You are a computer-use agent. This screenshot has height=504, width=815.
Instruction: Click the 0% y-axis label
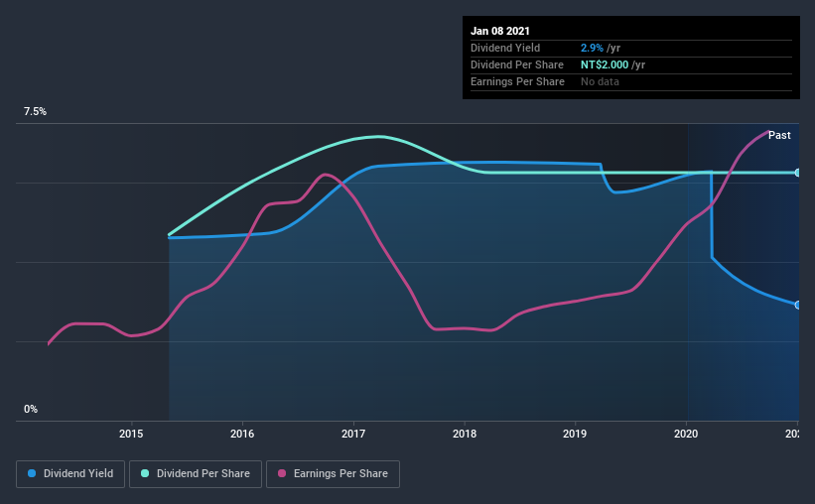click(31, 410)
